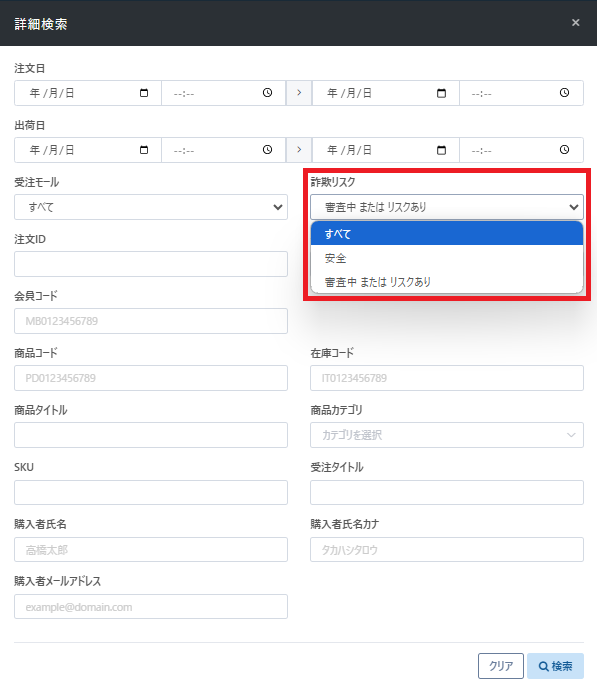Focus the 会員コード input field
Screen dimensions: 597x694
tap(151, 321)
